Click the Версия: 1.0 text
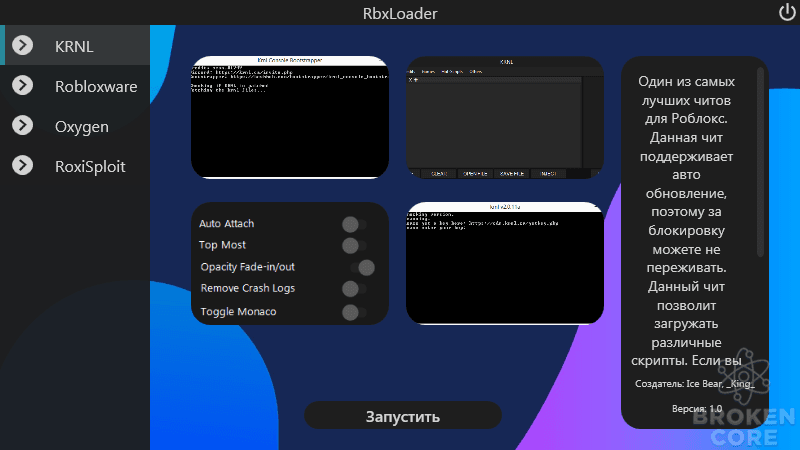This screenshot has height=450, width=800. pos(697,409)
